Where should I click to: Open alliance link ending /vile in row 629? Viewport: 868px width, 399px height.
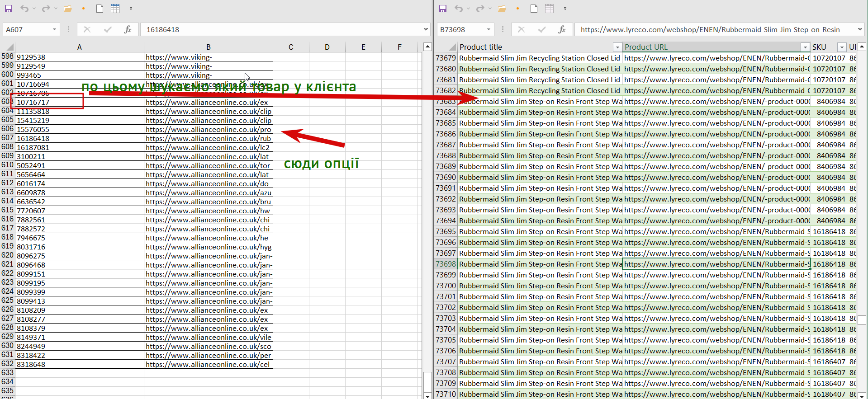click(x=209, y=337)
